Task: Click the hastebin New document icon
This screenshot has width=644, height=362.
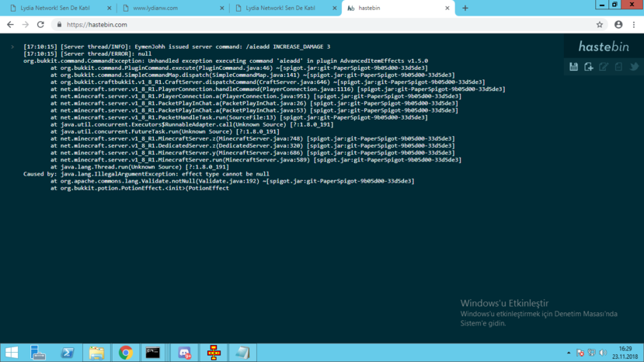Action: coord(589,67)
